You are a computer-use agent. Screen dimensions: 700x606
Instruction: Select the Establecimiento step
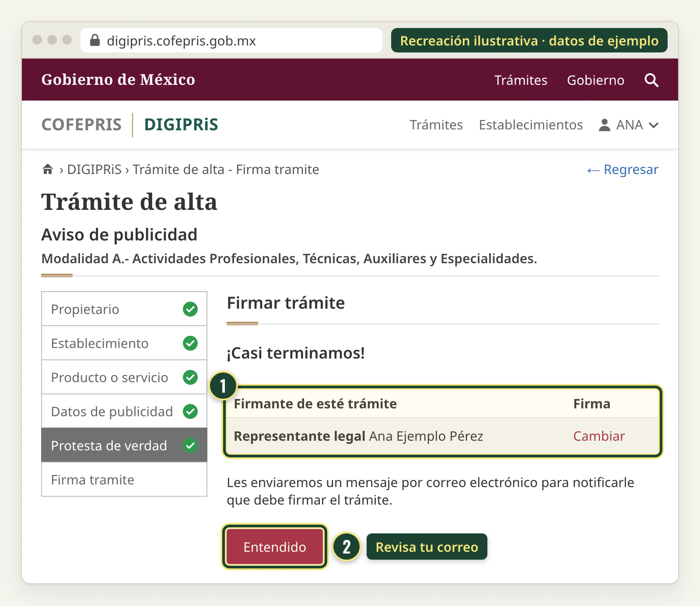click(124, 343)
